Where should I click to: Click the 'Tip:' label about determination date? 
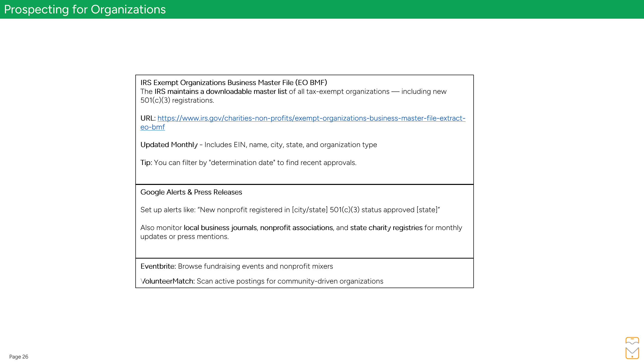click(x=146, y=162)
